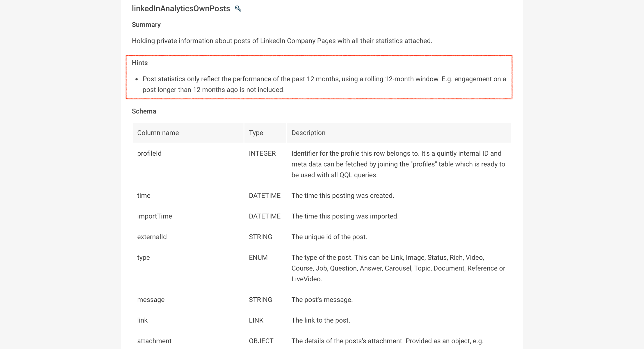Screen dimensions: 644x349
Task: Click 'The time this posting was imported.' description
Action: coord(345,216)
